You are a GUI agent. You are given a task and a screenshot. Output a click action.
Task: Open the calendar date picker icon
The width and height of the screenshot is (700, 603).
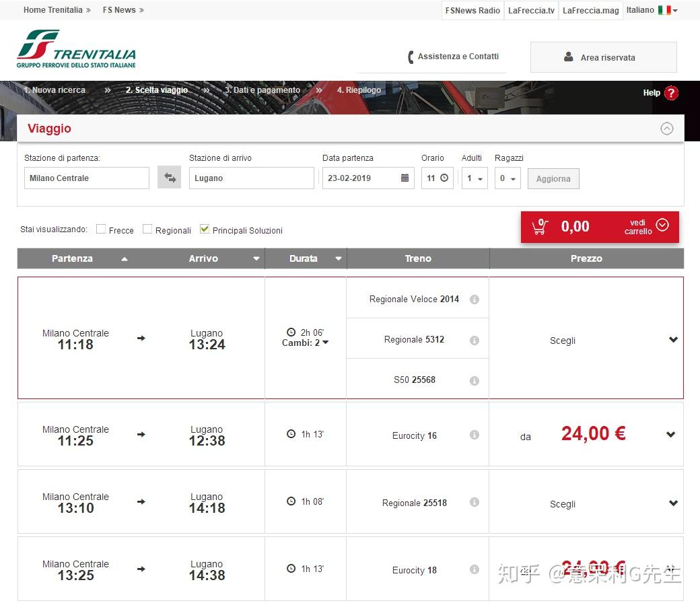(405, 178)
